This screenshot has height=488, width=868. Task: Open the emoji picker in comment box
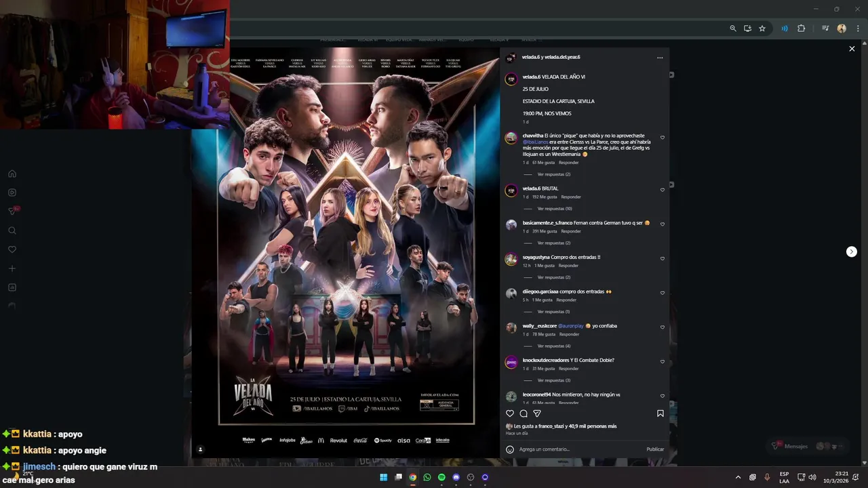510,449
